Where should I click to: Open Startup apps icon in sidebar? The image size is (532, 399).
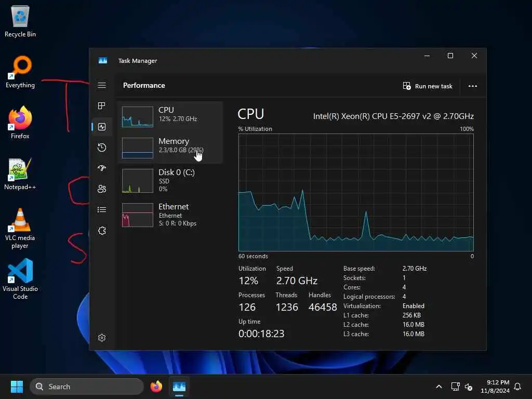pos(102,168)
